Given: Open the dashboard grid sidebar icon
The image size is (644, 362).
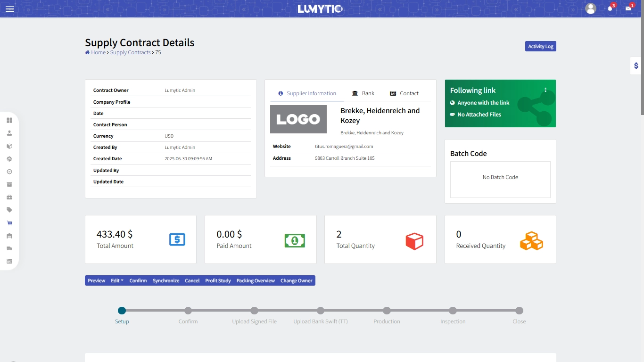Looking at the screenshot, I should (x=9, y=120).
